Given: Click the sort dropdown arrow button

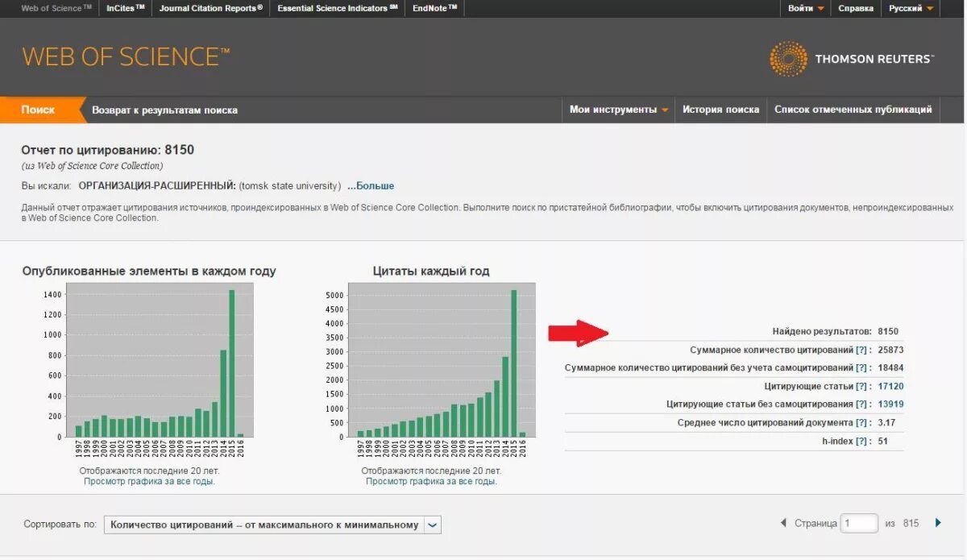Looking at the screenshot, I should [x=433, y=525].
